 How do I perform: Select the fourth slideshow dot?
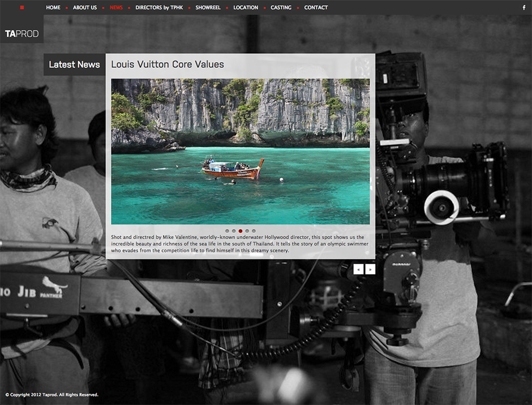pos(247,231)
